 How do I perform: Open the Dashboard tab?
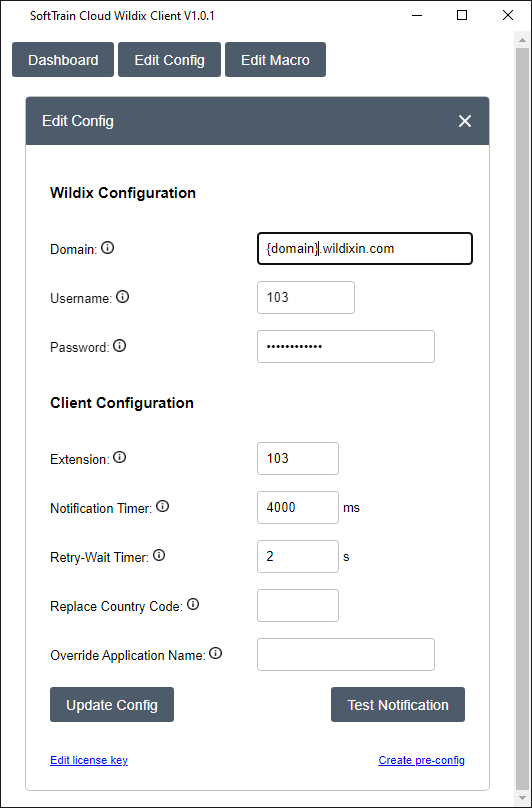[x=63, y=60]
